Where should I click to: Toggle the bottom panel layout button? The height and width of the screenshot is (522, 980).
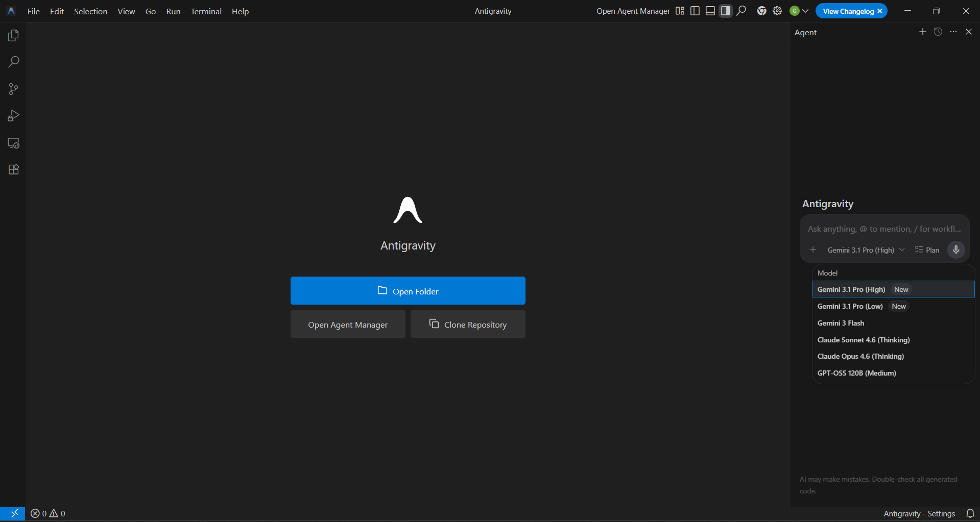tap(710, 11)
